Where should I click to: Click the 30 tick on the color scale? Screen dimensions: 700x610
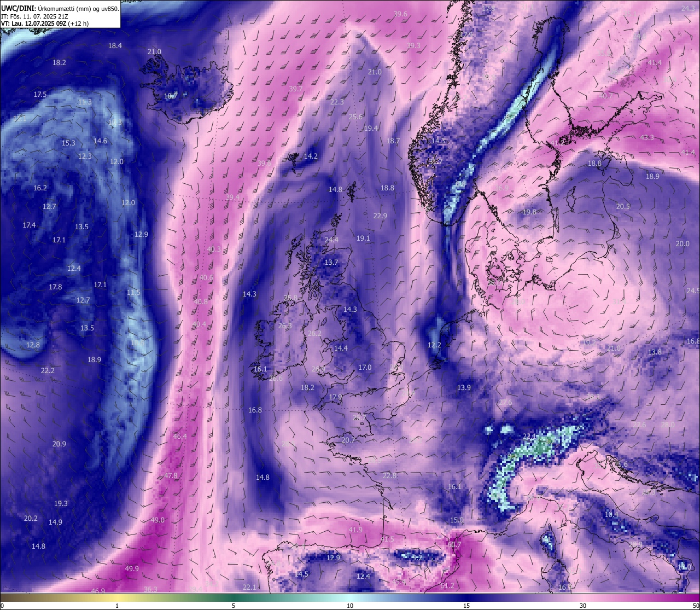[583, 606]
